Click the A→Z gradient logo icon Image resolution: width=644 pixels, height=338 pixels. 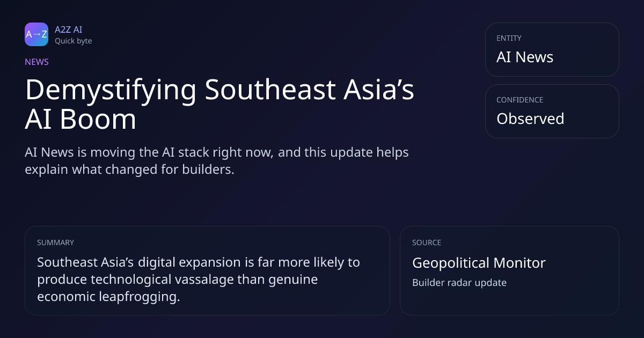tap(36, 34)
